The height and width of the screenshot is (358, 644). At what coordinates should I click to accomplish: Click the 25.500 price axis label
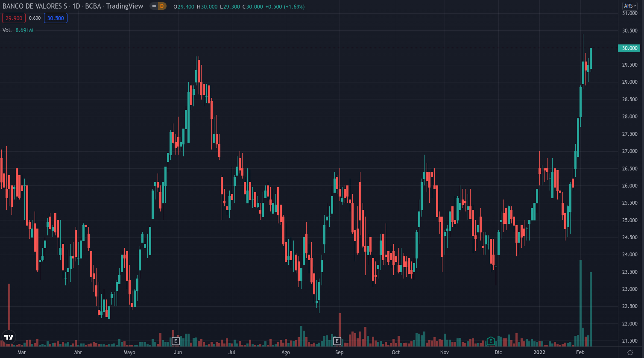(x=630, y=203)
